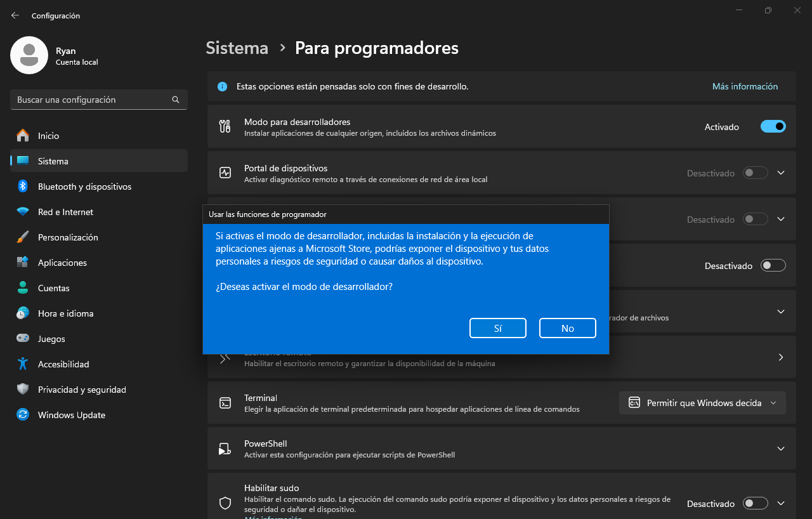Select Aplicaciones in the sidebar
Image resolution: width=812 pixels, height=519 pixels.
coord(99,262)
